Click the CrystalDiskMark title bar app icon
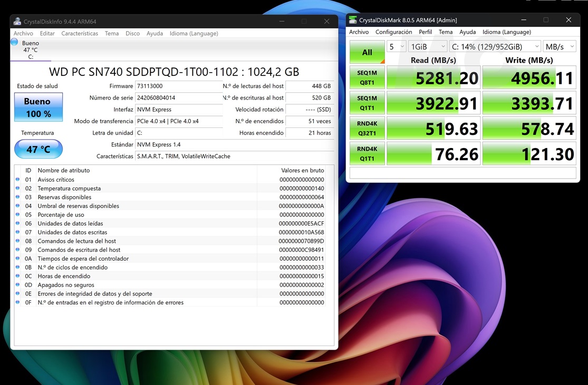The height and width of the screenshot is (385, 588). [x=353, y=20]
